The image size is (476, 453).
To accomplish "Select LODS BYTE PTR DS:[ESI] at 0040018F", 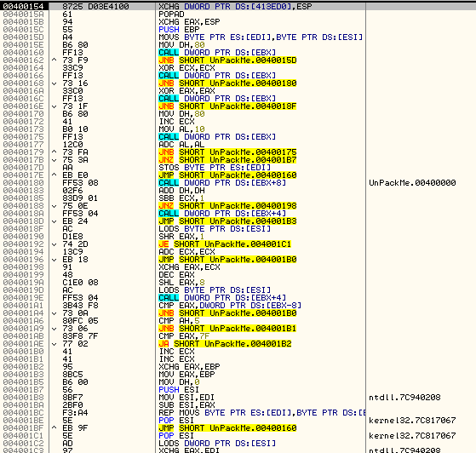I will (x=215, y=228).
